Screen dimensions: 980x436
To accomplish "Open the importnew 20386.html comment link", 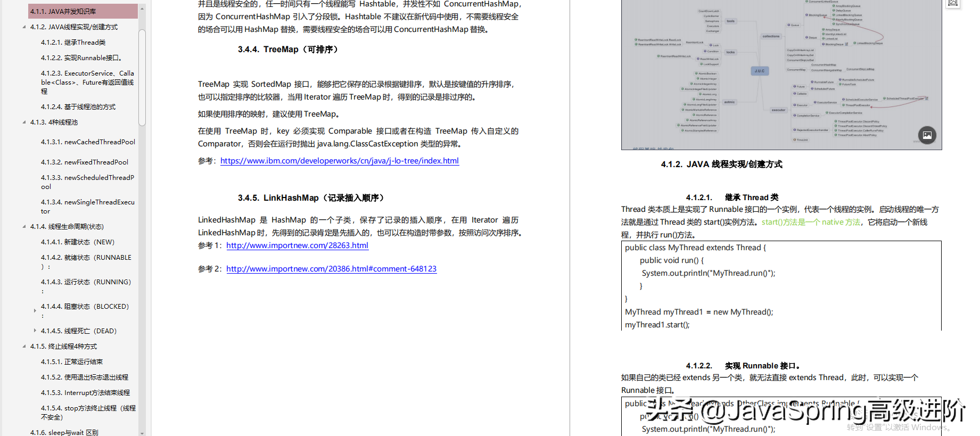I will coord(331,269).
